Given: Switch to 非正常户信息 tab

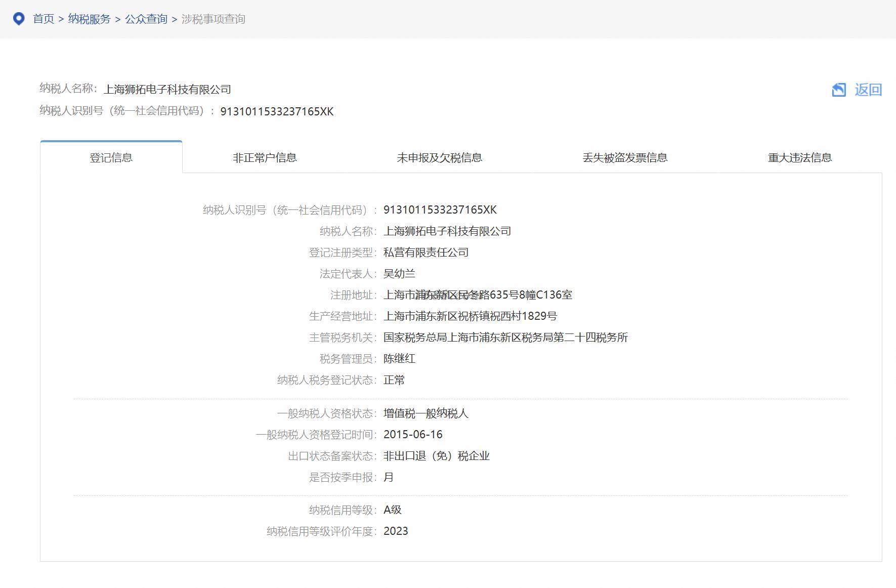Looking at the screenshot, I should point(265,157).
